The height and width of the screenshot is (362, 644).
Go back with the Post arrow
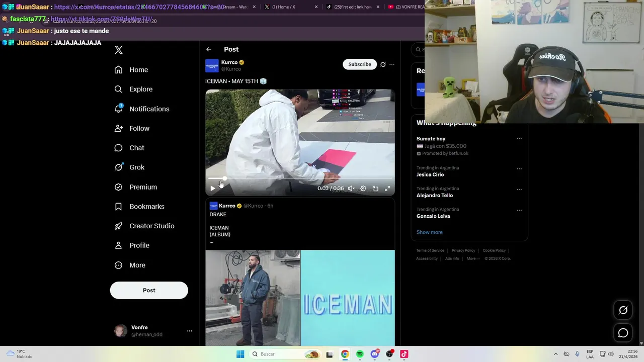pos(209,49)
